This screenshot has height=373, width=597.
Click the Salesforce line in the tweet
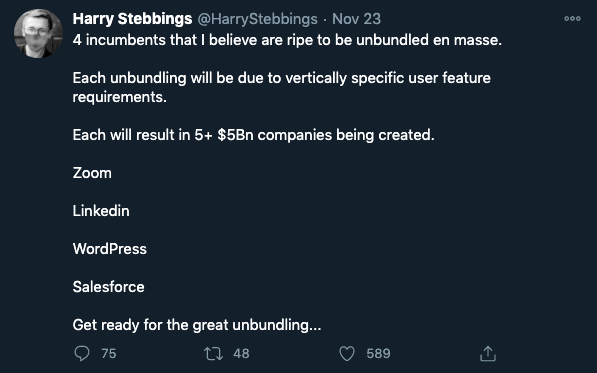click(109, 287)
